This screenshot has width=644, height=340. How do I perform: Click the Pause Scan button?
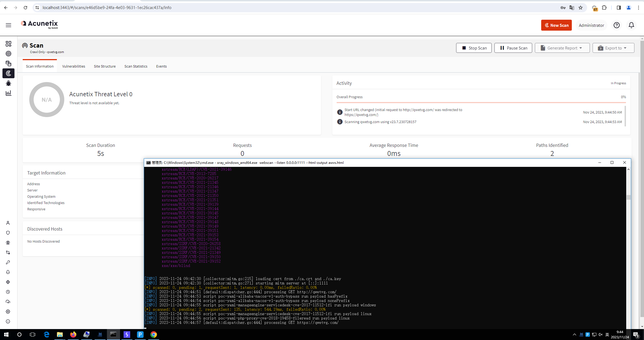pyautogui.click(x=514, y=48)
